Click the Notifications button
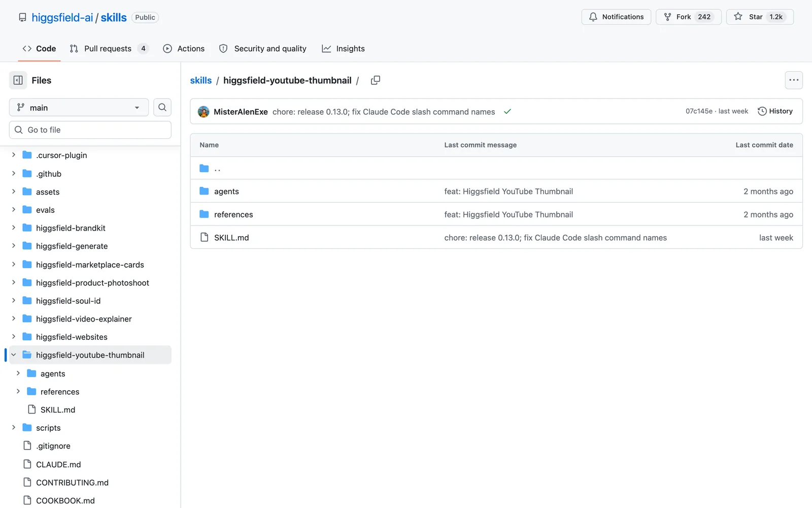 point(616,17)
